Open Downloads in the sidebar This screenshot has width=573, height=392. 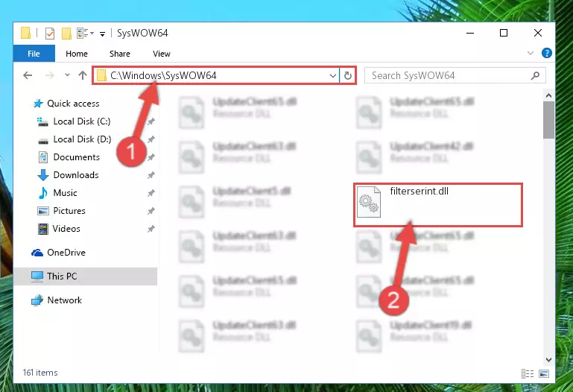(76, 175)
